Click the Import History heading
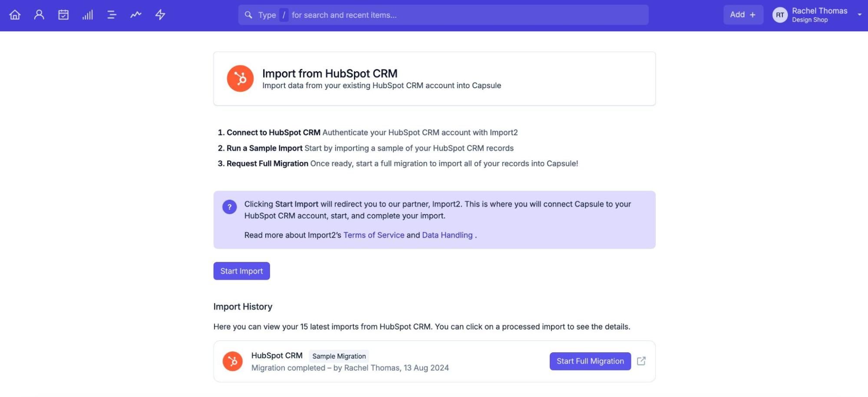This screenshot has width=868, height=397. [x=243, y=307]
